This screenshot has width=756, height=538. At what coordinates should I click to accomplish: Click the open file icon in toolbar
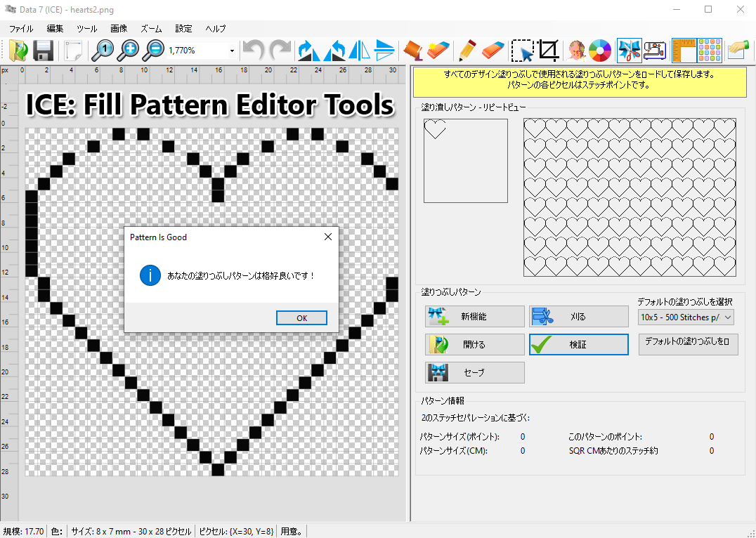(19, 51)
